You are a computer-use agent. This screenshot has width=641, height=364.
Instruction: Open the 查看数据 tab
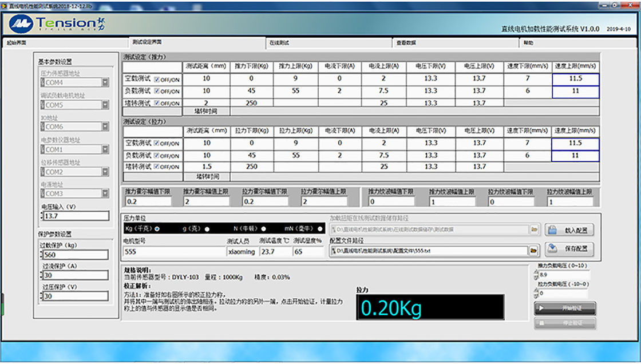pyautogui.click(x=406, y=42)
